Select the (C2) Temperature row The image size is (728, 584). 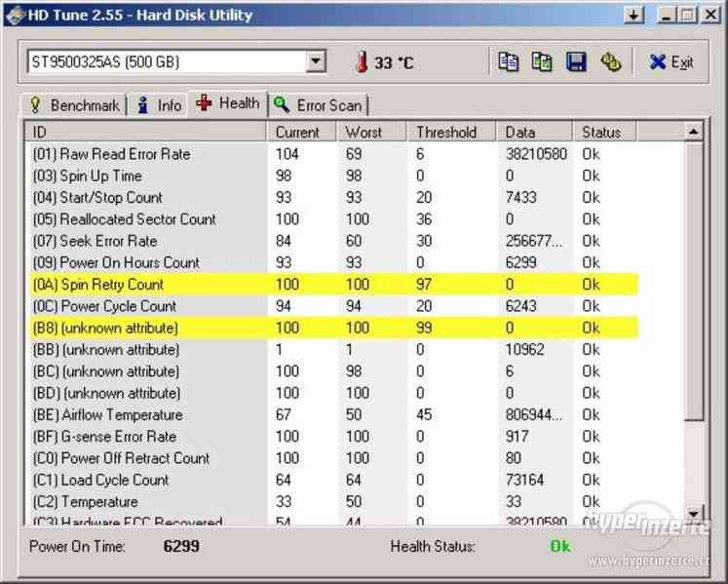pos(332,502)
